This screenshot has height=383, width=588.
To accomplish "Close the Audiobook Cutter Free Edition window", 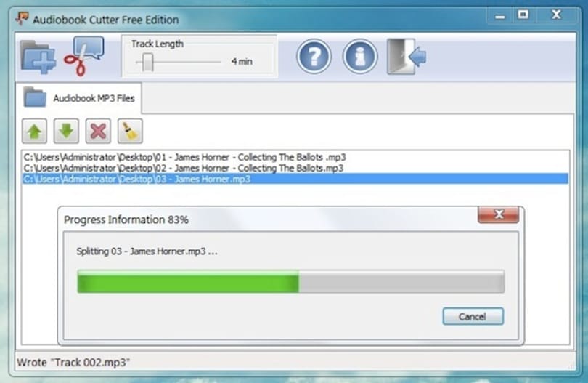I will click(x=557, y=15).
